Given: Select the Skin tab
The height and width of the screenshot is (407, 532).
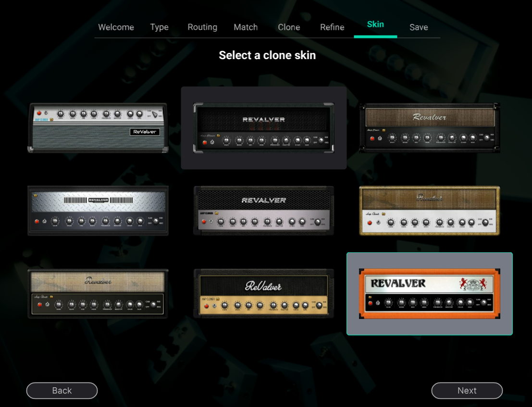Looking at the screenshot, I should pos(375,25).
